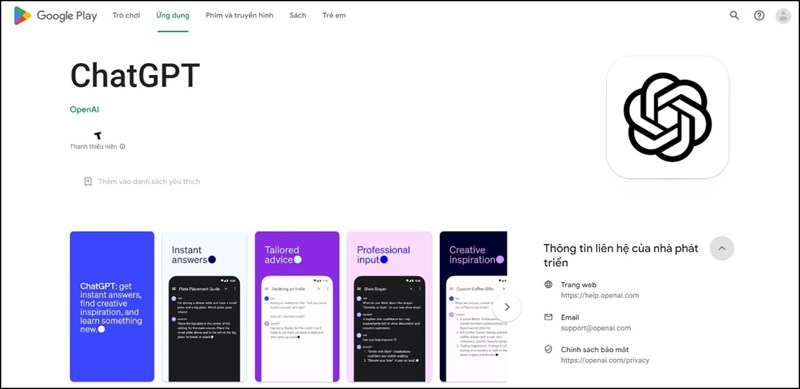Open the account avatar icon
Screen dimensions: 800x389
pos(783,15)
